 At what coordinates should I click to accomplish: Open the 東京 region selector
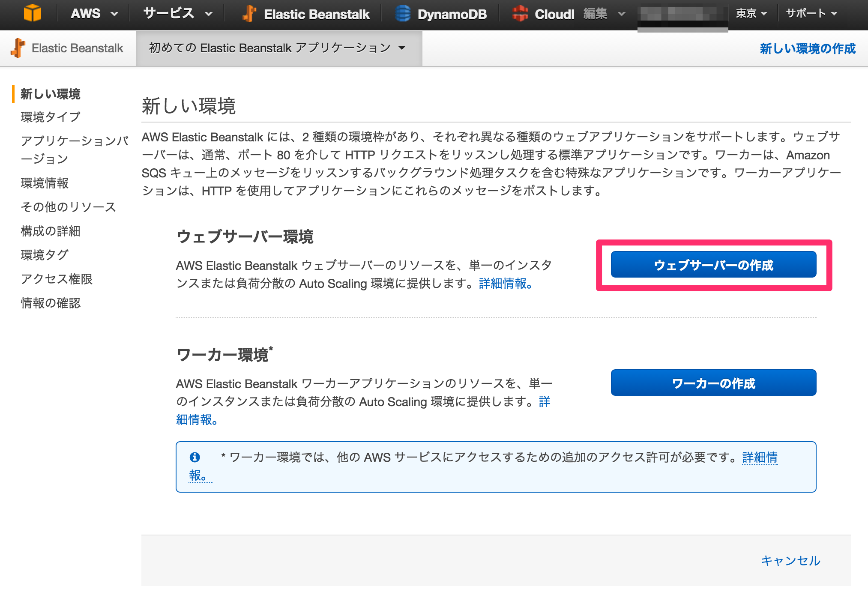751,13
